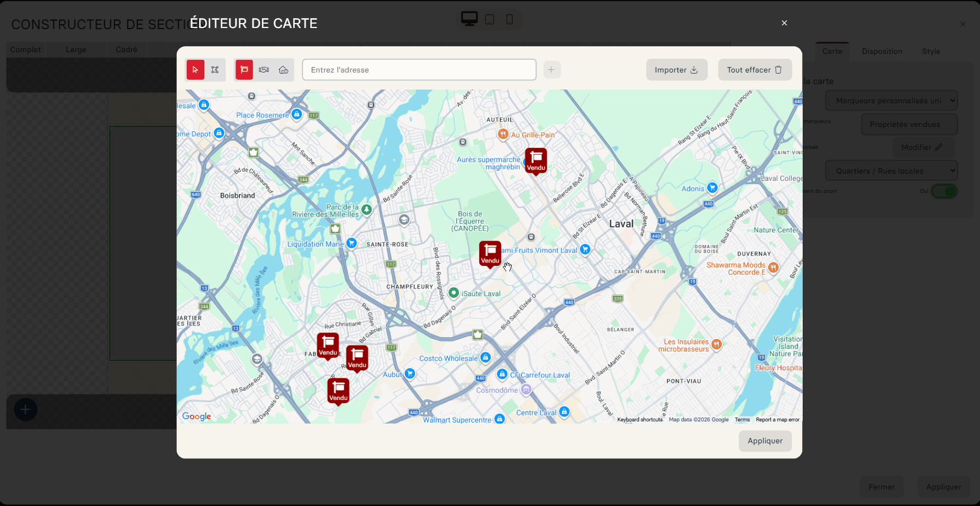Choose the sold sign marker type

(x=244, y=70)
